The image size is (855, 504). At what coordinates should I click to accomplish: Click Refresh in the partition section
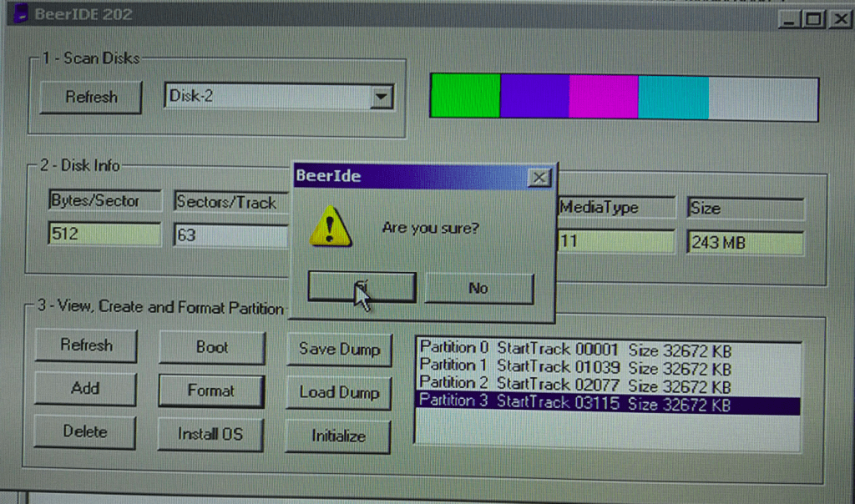[x=85, y=345]
